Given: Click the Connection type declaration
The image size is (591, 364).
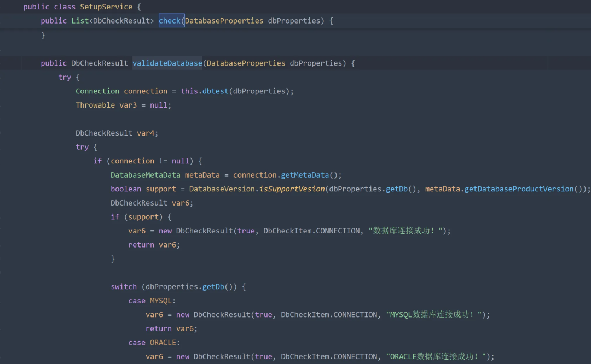Looking at the screenshot, I should [x=97, y=91].
